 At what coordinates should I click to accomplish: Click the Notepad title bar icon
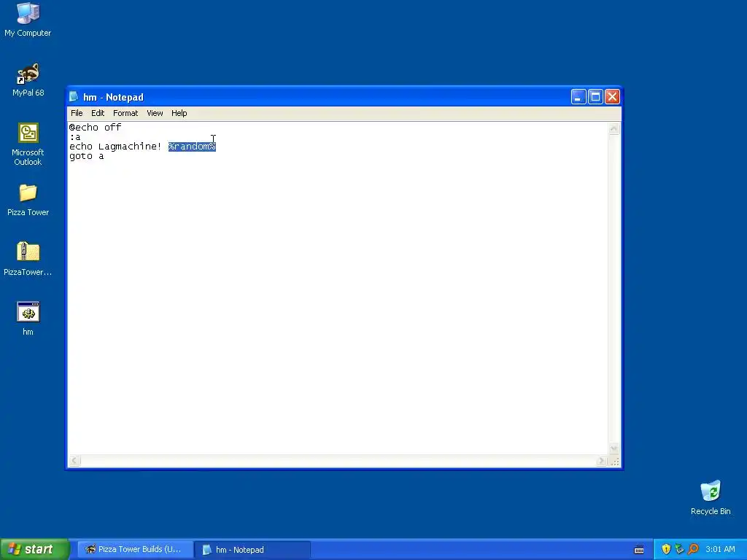point(74,97)
